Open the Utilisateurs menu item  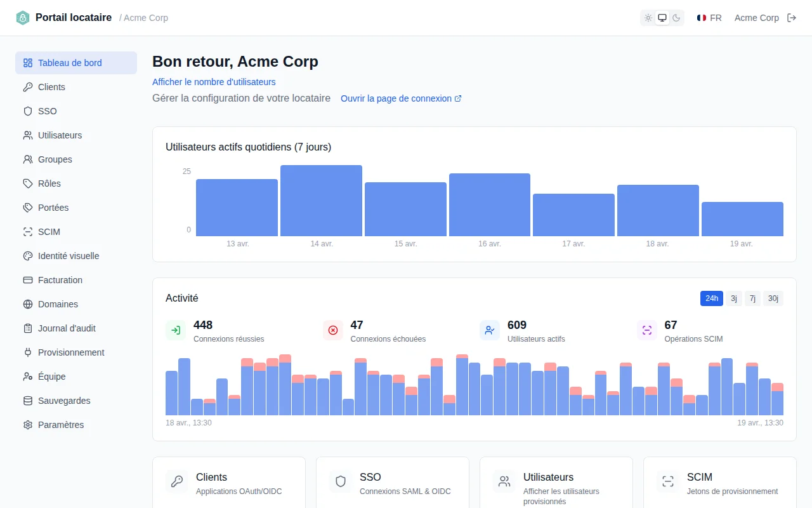[76, 135]
